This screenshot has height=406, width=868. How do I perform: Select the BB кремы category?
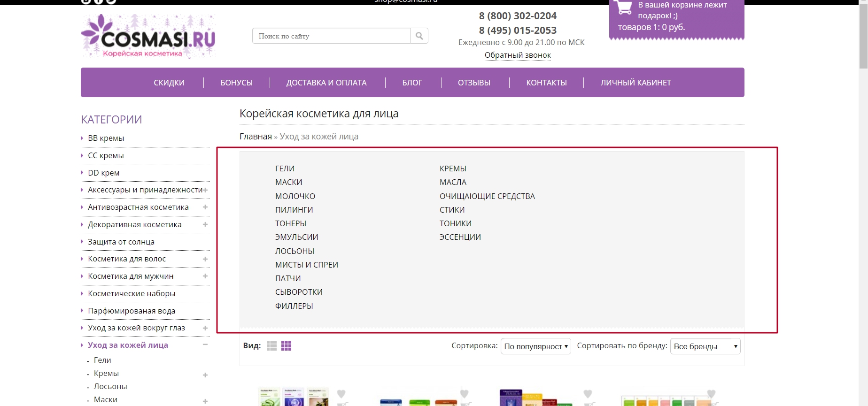coord(106,138)
